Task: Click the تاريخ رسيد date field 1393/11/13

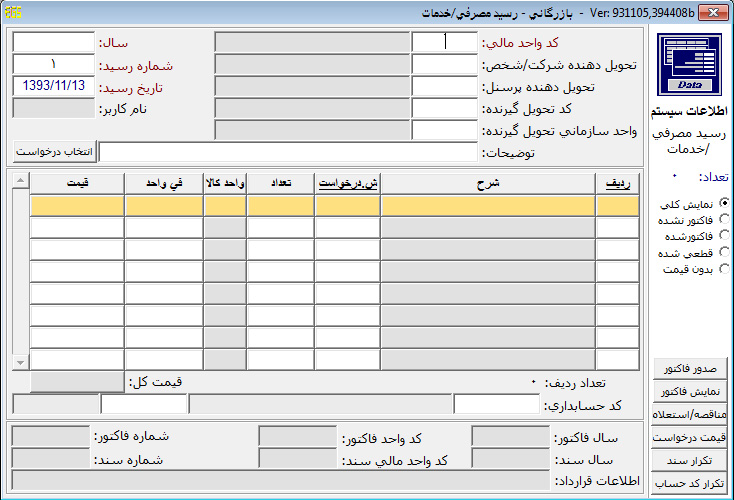Action: pyautogui.click(x=53, y=86)
